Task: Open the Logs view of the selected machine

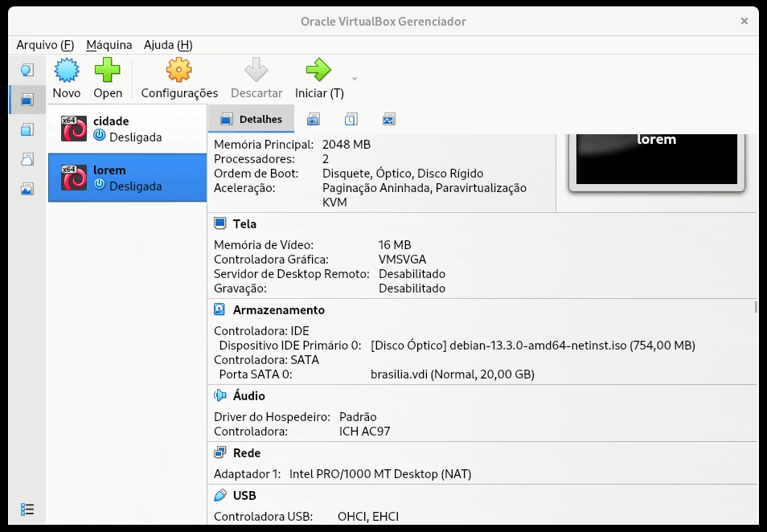Action: point(350,118)
